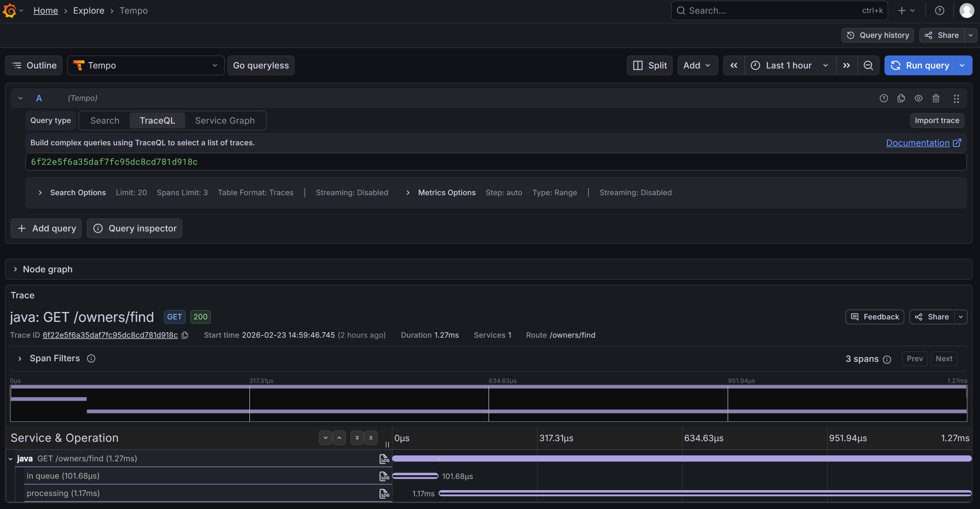Click the zoom out time range icon
This screenshot has width=980, height=509.
868,65
